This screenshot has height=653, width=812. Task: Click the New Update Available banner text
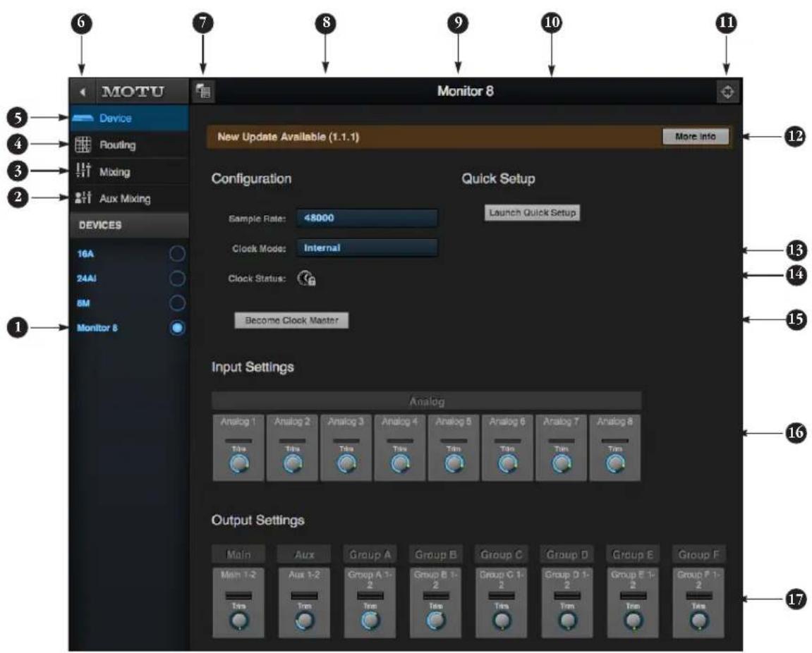coord(289,137)
